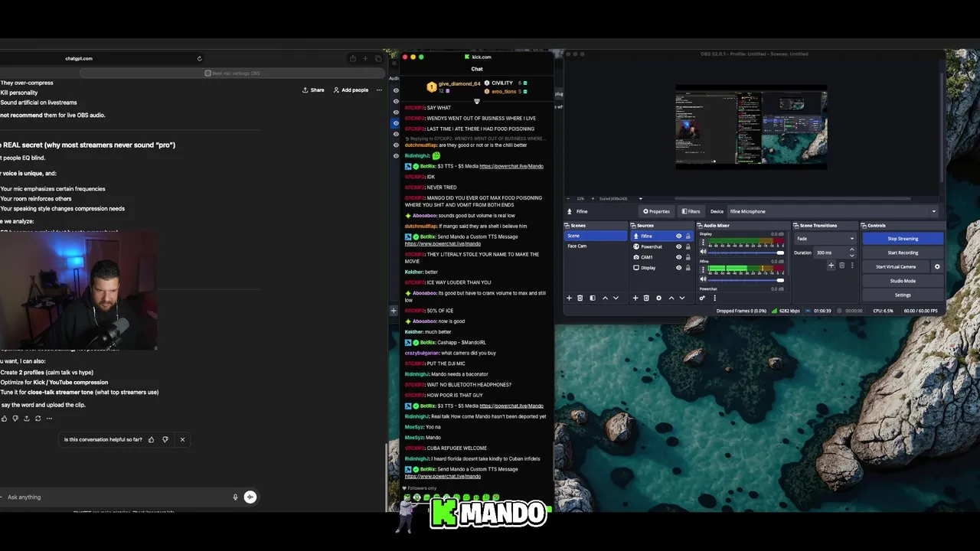The width and height of the screenshot is (980, 551).
Task: Start dictation with microphone in prompt box
Action: 235,497
